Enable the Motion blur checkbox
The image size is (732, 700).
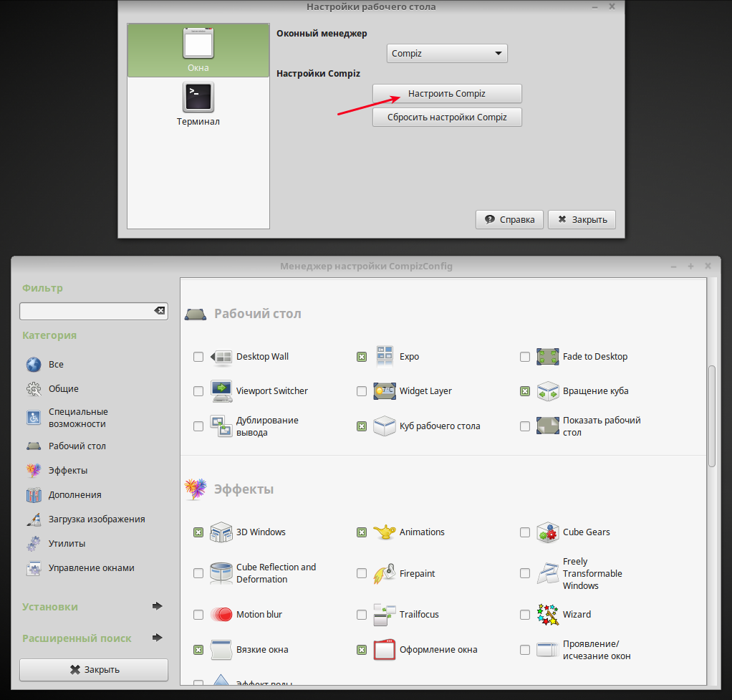(198, 615)
